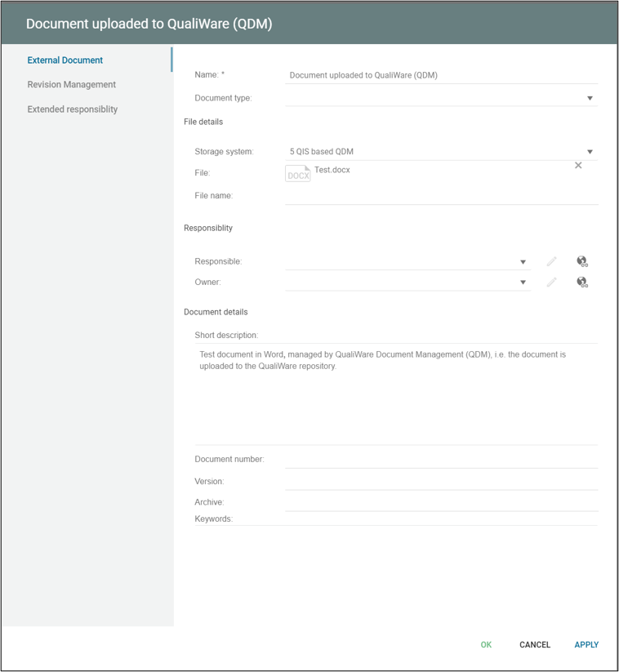This screenshot has width=619, height=672.
Task: Switch to Revision Management tab
Action: tap(72, 84)
